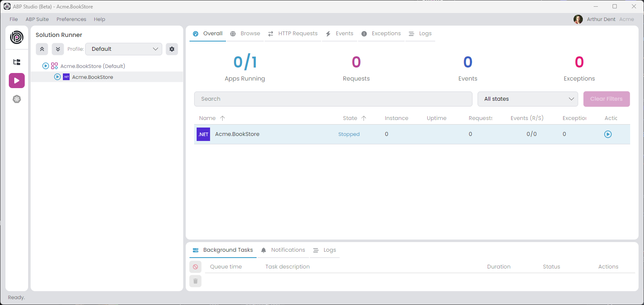644x305 pixels.
Task: Open the All states filter dropdown
Action: point(527,99)
